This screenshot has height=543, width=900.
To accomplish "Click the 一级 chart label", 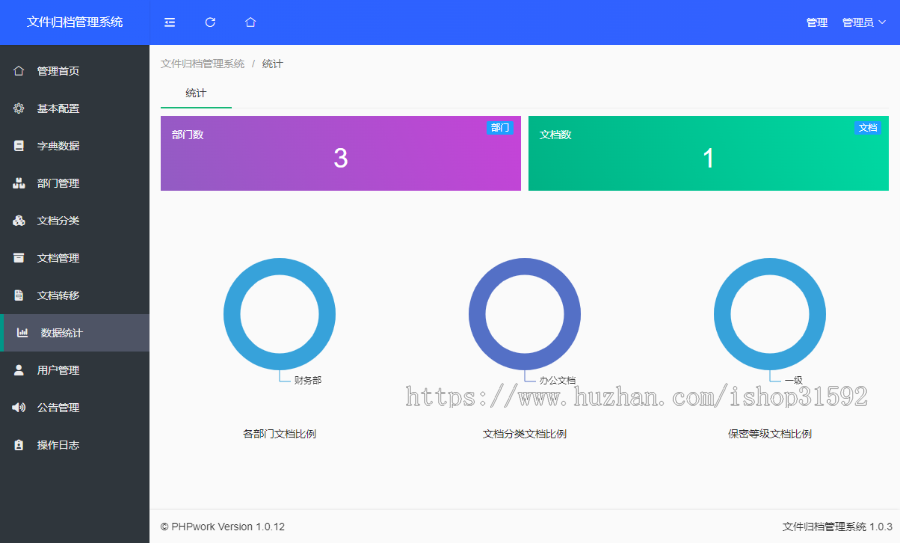I will click(x=794, y=380).
